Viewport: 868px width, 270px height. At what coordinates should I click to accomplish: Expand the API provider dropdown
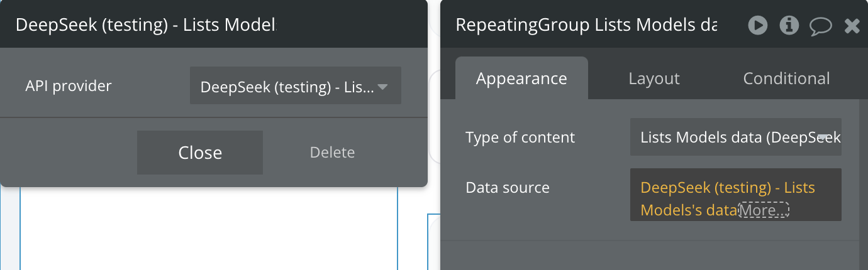pyautogui.click(x=295, y=86)
